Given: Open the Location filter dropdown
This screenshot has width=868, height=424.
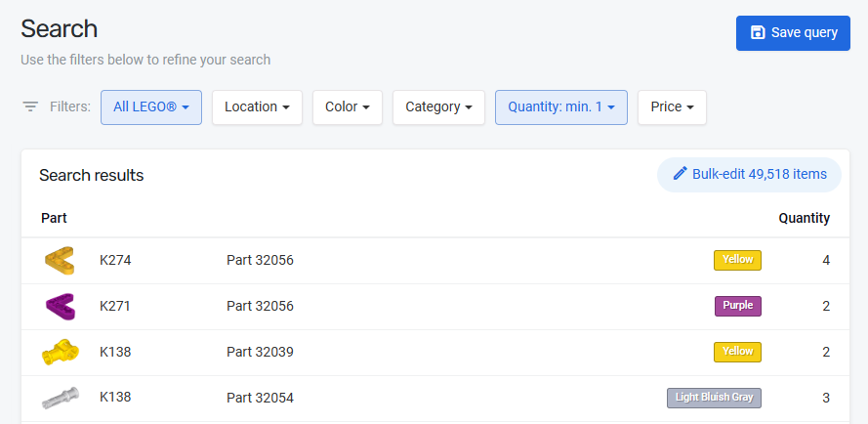Looking at the screenshot, I should point(257,107).
